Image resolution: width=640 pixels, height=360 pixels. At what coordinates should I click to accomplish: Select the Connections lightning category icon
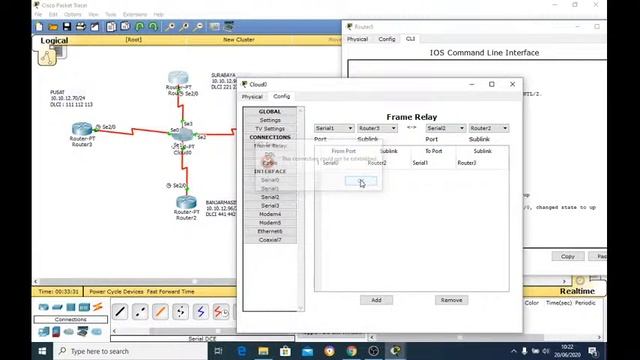(x=98, y=307)
